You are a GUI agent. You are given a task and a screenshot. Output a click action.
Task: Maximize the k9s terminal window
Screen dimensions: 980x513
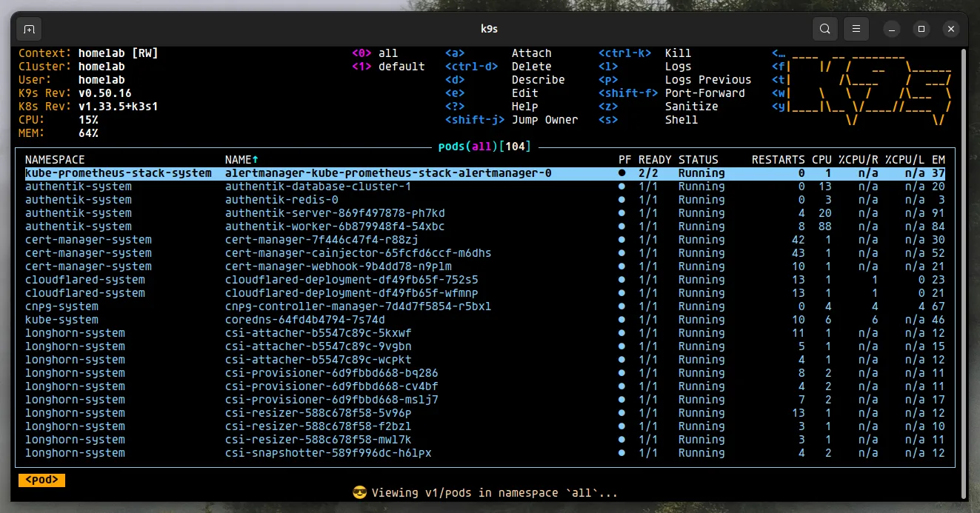tap(921, 30)
